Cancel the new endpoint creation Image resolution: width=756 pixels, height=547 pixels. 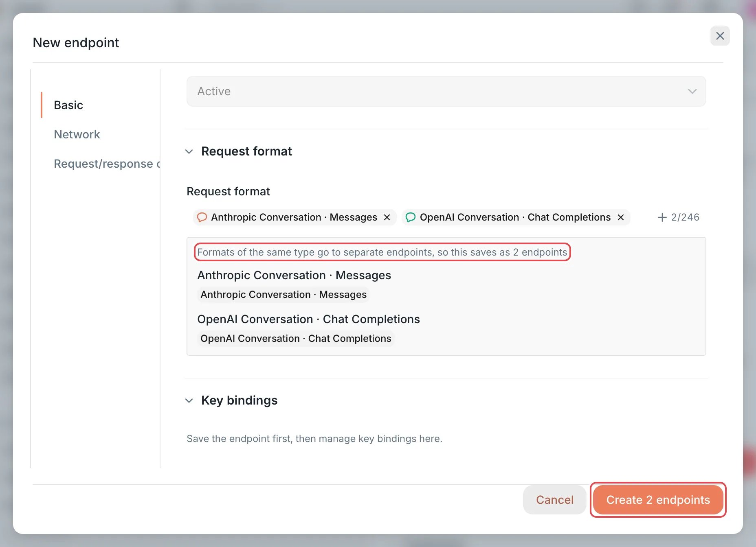coord(555,500)
